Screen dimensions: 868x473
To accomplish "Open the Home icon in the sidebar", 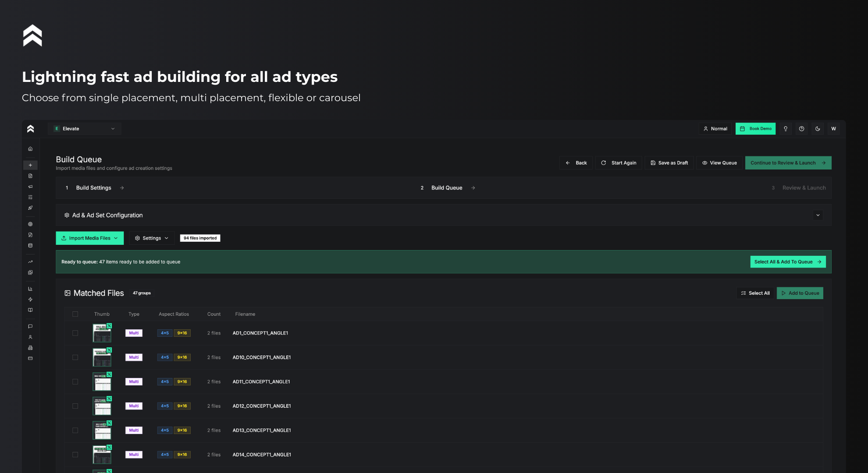I will [30, 149].
